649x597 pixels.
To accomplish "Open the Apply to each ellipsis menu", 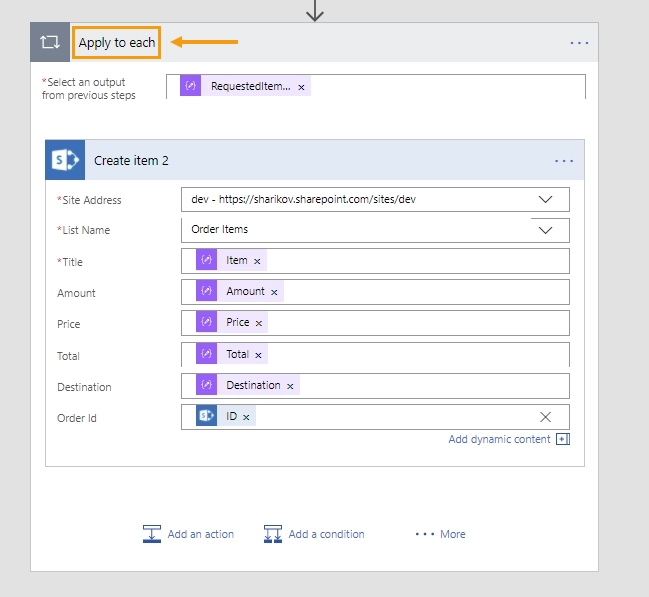I will (x=579, y=43).
